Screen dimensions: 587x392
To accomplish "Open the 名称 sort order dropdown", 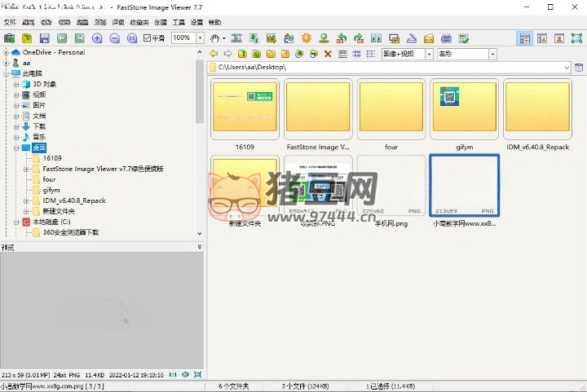I will [x=492, y=54].
